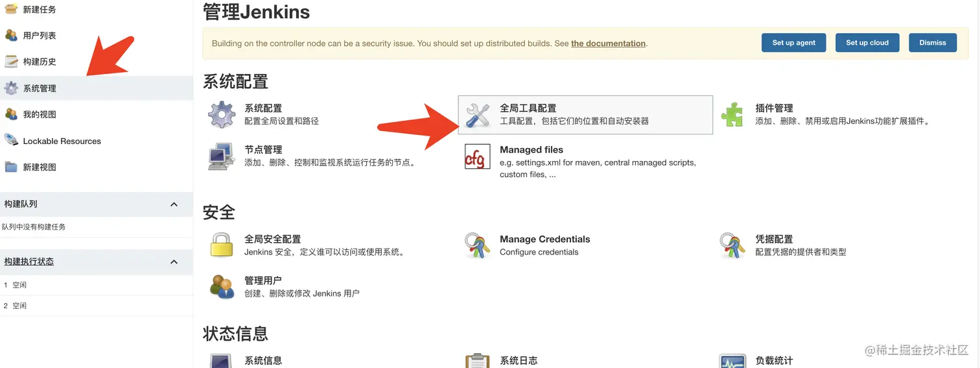Click the Managed files cfg icon

478,156
